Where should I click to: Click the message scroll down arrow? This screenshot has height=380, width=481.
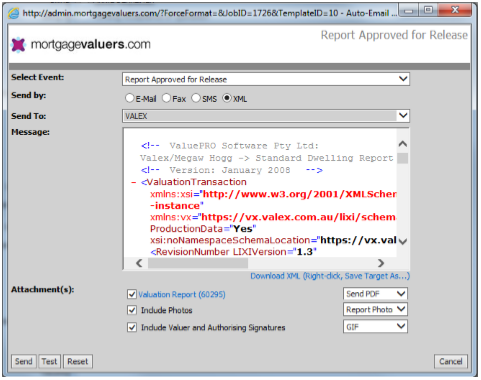[x=403, y=241]
